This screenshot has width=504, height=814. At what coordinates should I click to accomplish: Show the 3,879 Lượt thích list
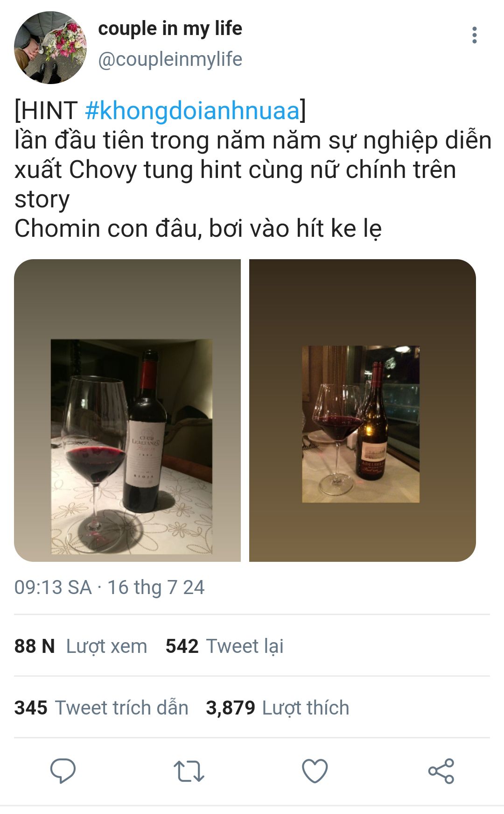(x=277, y=708)
